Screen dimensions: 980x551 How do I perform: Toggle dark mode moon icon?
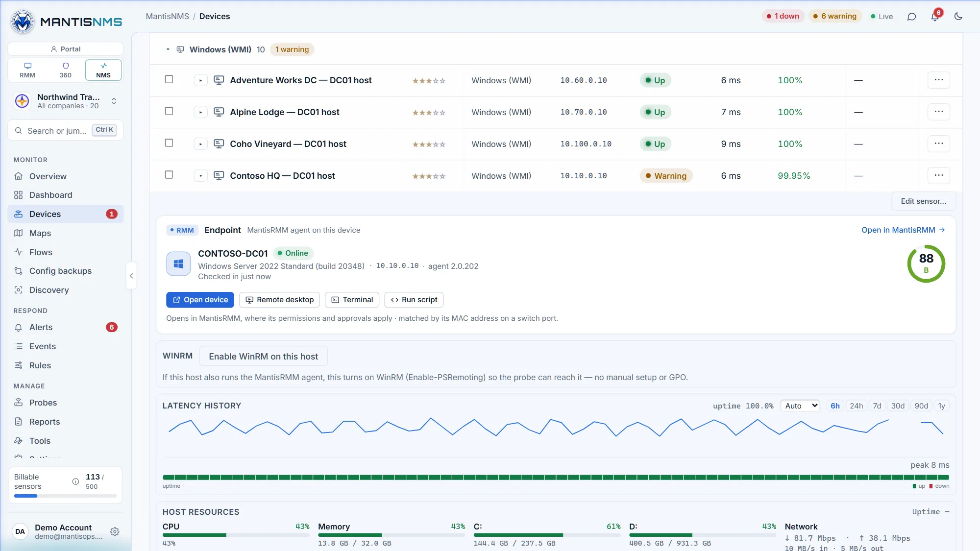point(958,17)
